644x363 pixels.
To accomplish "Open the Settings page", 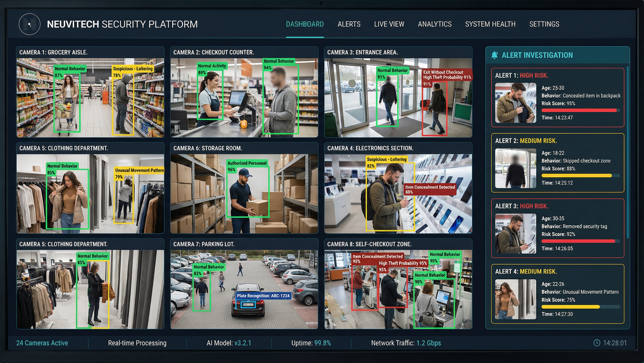I will 544,24.
